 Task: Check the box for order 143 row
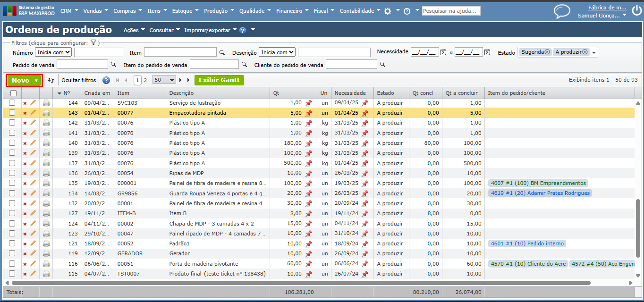pos(12,113)
